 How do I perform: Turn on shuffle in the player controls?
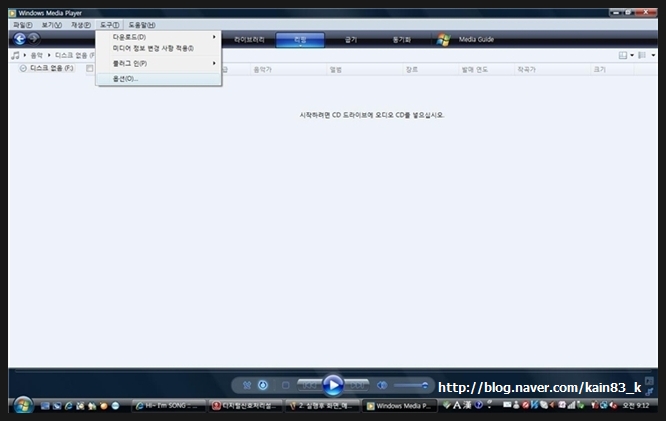(x=247, y=385)
